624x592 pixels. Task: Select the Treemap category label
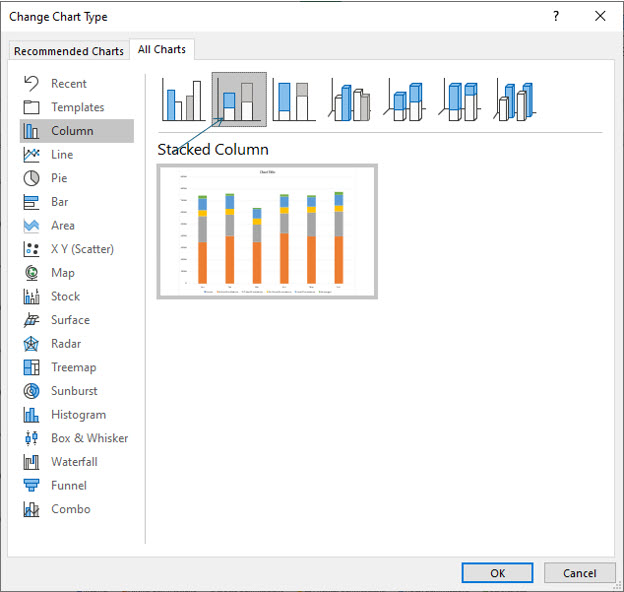(74, 367)
